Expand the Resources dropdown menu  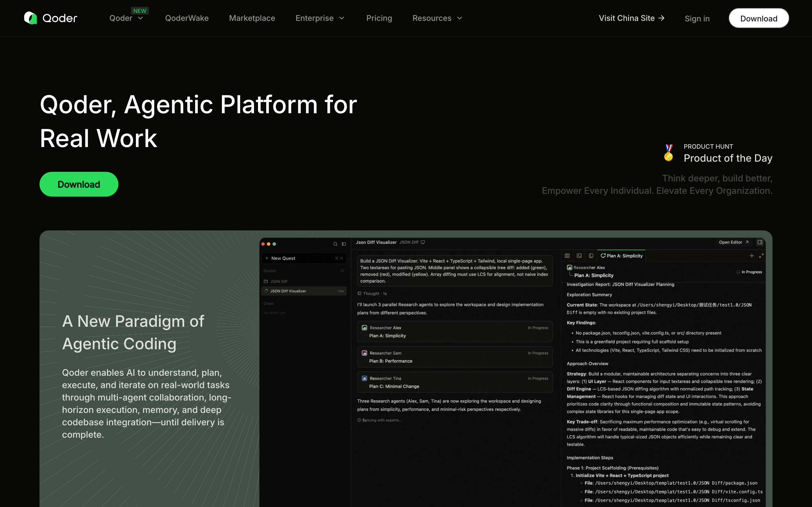click(437, 18)
